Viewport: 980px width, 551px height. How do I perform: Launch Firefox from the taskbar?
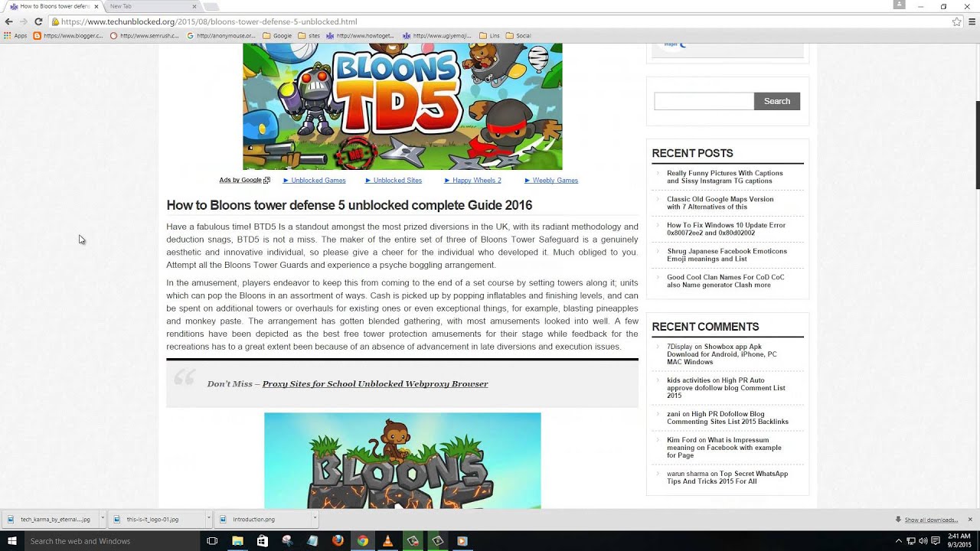[338, 541]
